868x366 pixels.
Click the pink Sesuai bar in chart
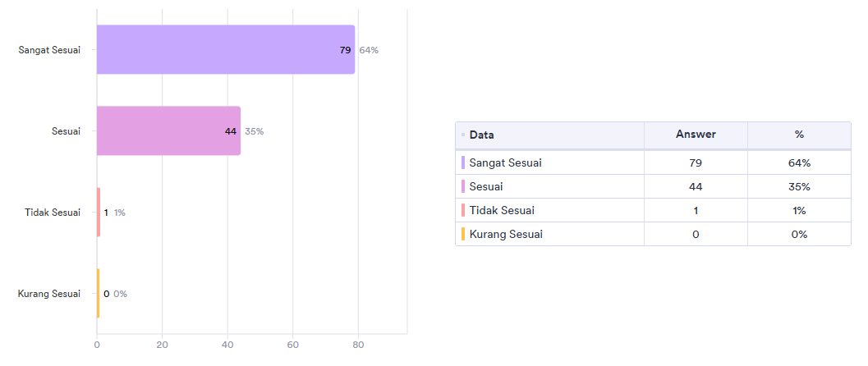tap(168, 131)
